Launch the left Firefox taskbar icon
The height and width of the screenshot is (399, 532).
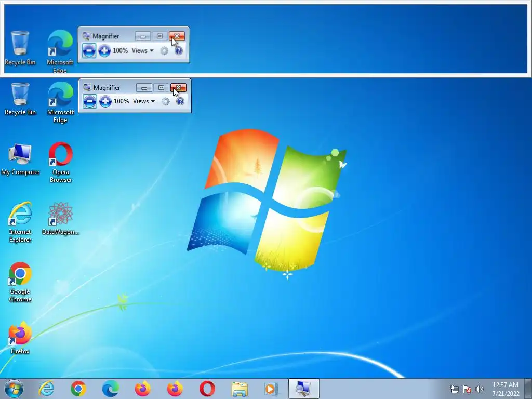(143, 389)
